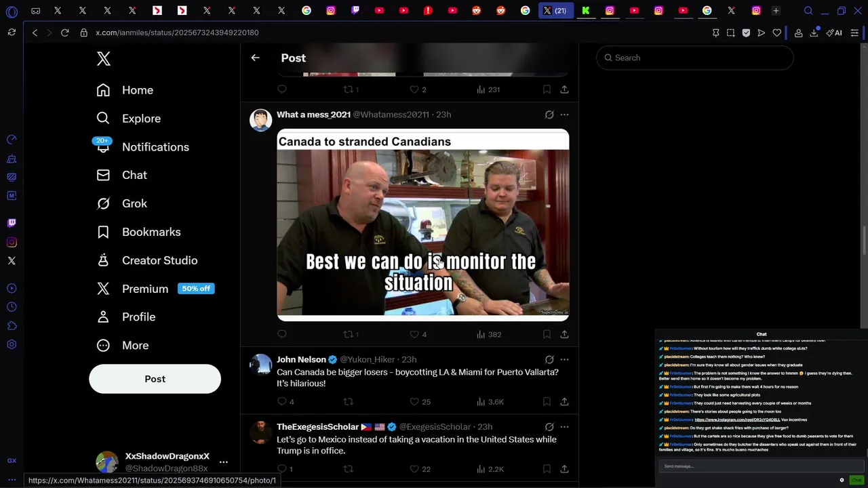Switch to the active X (21) tab
The width and height of the screenshot is (868, 488).
click(555, 10)
